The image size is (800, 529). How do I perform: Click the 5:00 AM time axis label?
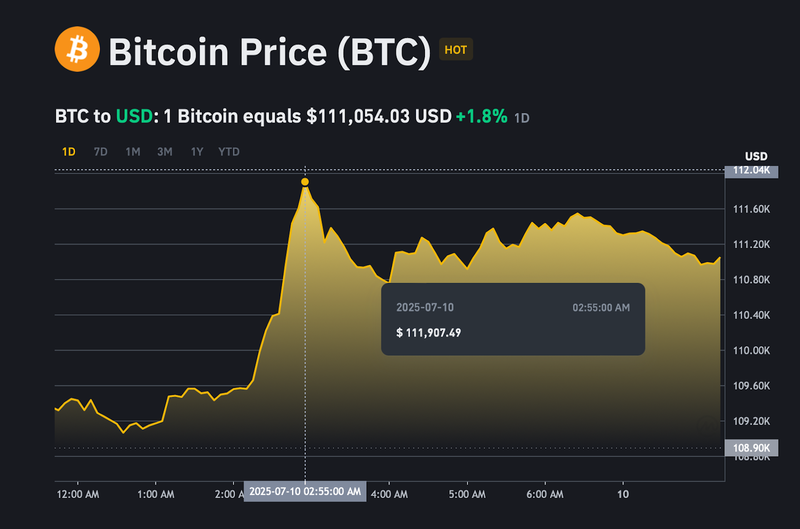pos(467,494)
